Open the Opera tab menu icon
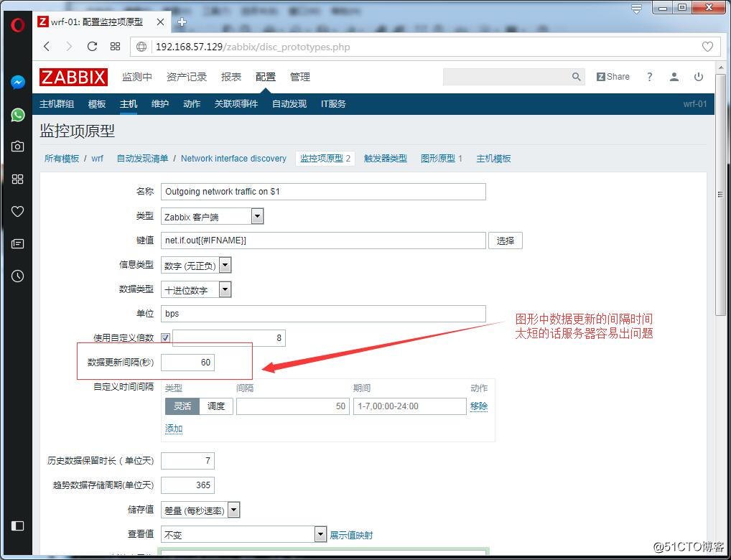The width and height of the screenshot is (731, 560). pos(636,9)
